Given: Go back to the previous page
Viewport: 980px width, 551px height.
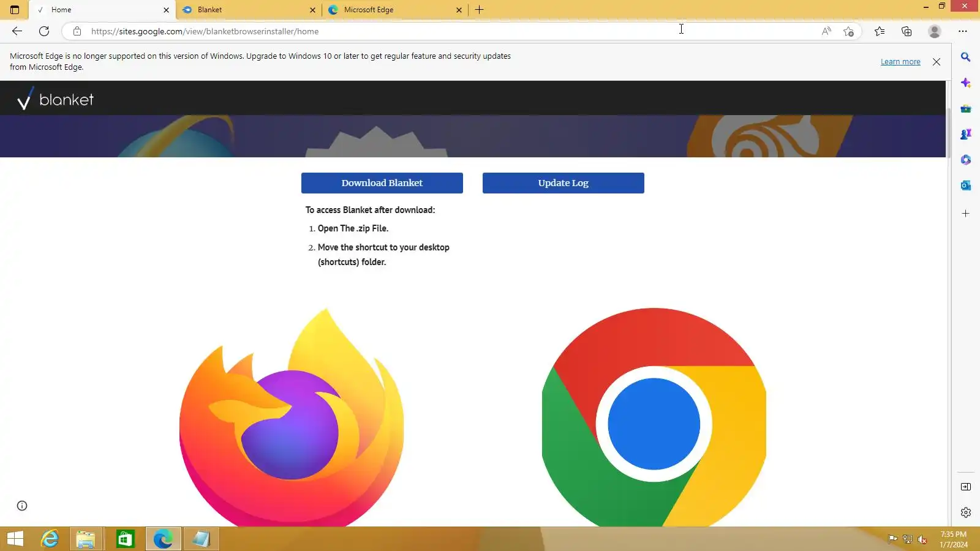Looking at the screenshot, I should [17, 31].
